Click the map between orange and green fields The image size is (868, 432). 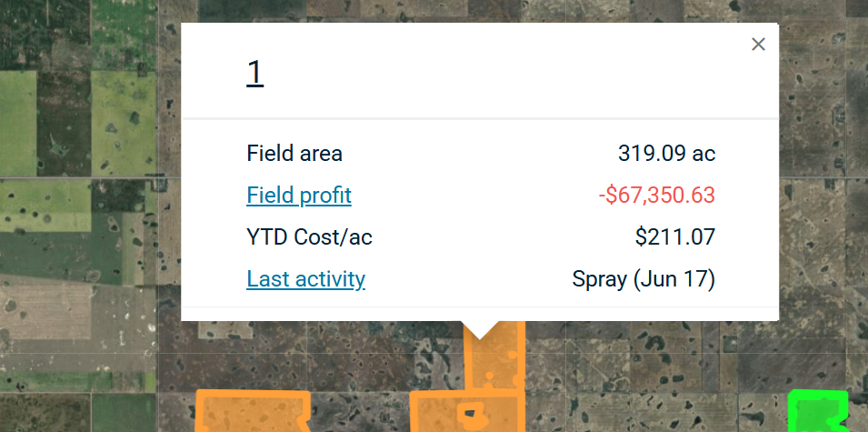[654, 400]
